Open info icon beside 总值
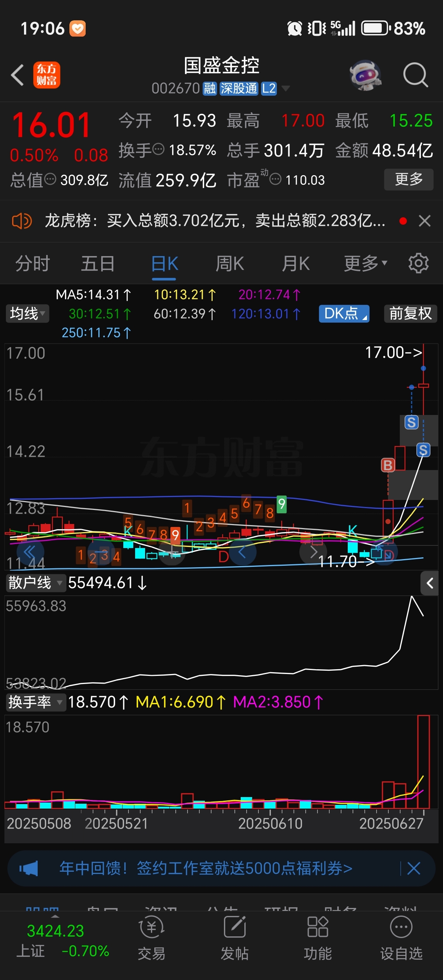Viewport: 443px width, 980px height. pyautogui.click(x=50, y=179)
